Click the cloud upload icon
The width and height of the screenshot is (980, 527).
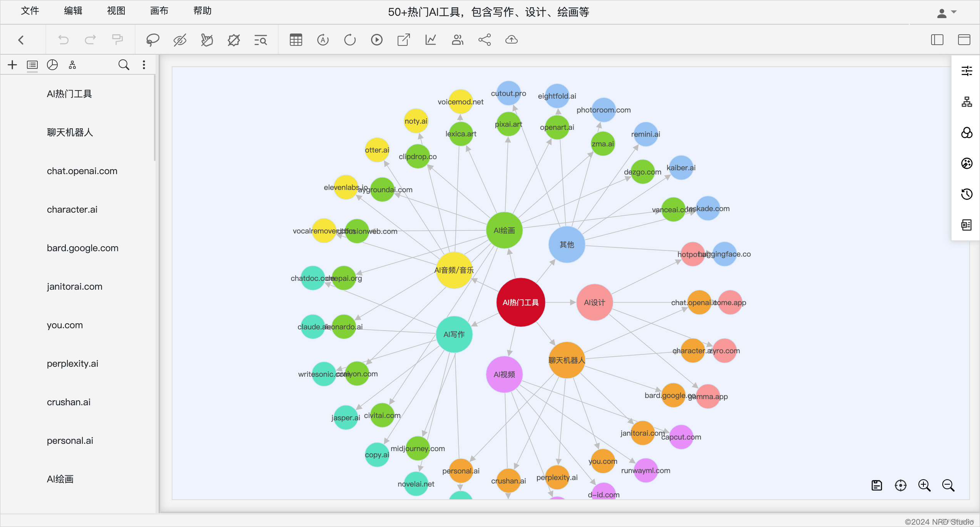tap(511, 39)
